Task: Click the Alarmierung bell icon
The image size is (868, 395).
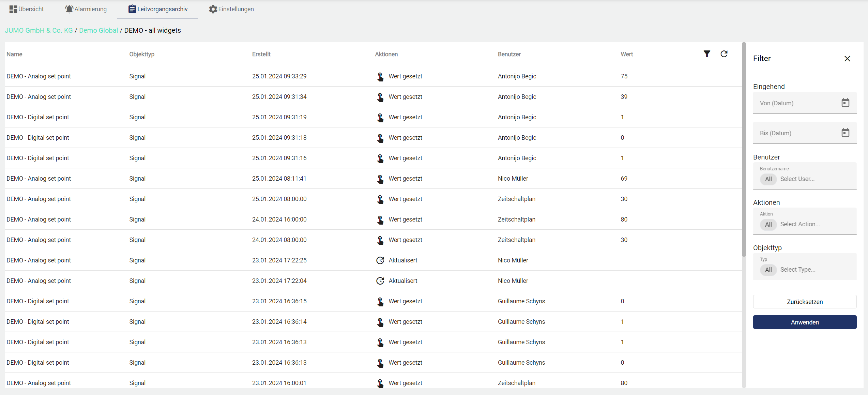Action: 69,9
